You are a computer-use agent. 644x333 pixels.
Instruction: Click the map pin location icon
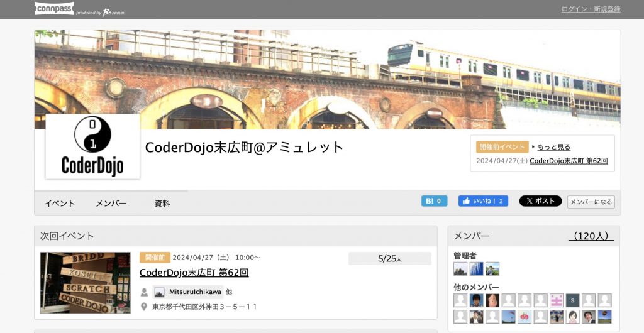(x=144, y=307)
